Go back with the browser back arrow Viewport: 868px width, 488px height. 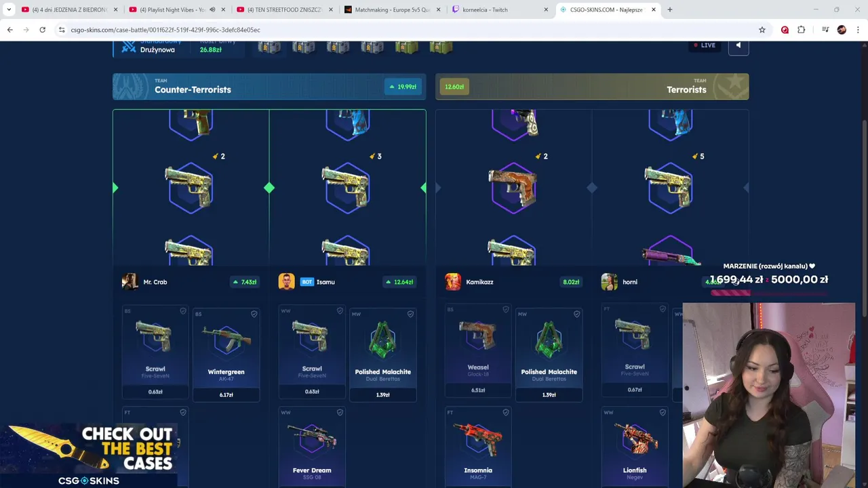click(9, 30)
